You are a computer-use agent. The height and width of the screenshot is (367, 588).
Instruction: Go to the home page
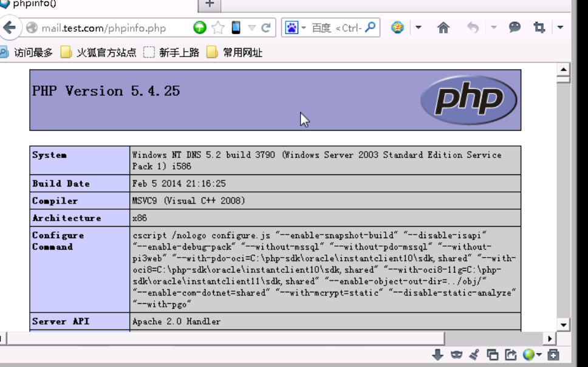(443, 27)
